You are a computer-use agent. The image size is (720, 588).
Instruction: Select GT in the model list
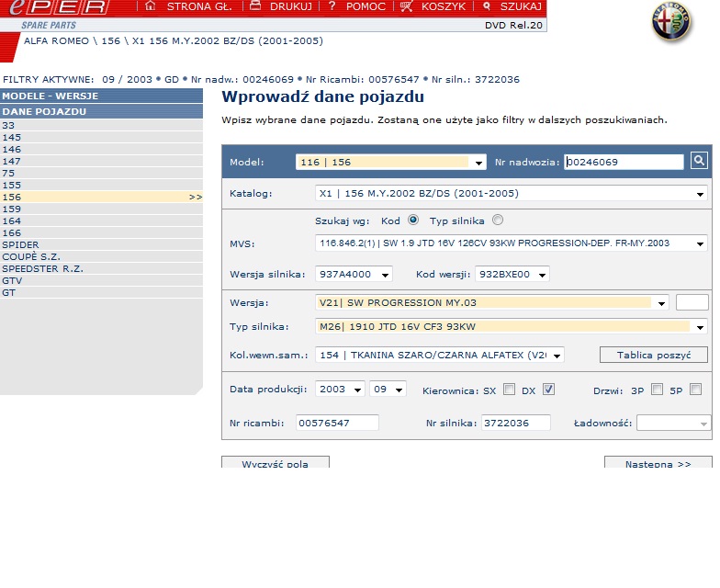[x=101, y=292]
